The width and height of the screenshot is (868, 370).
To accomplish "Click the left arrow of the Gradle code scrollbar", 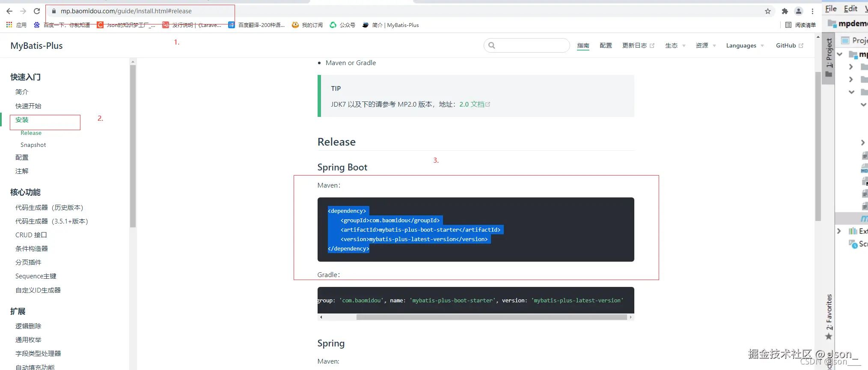I will click(321, 317).
